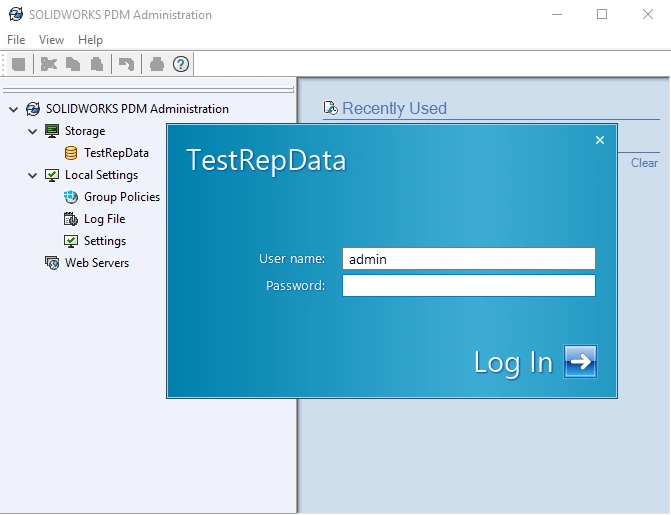Open Group Policies in the tree
Image resolution: width=671 pixels, height=515 pixels.
click(x=122, y=197)
